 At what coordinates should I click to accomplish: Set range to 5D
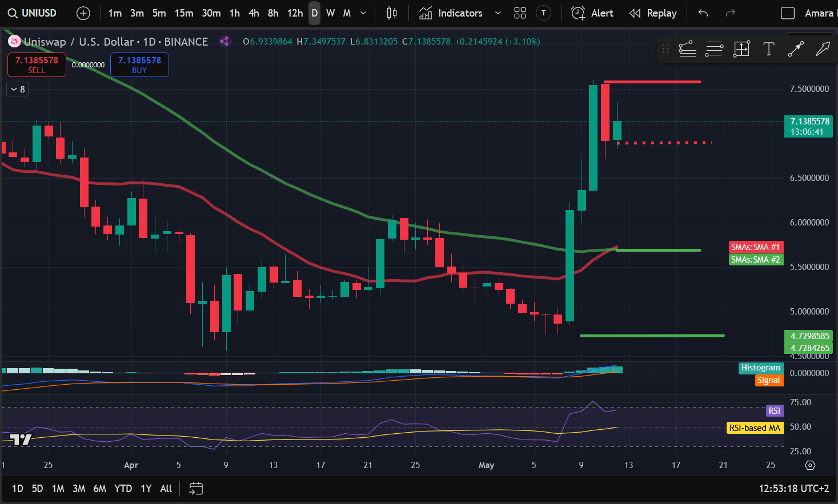[38, 489]
